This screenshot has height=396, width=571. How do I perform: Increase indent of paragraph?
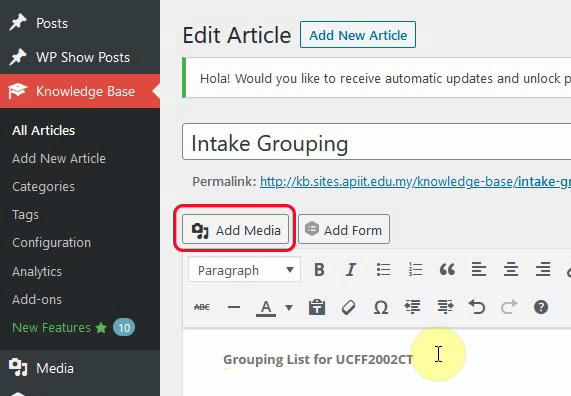pos(445,307)
